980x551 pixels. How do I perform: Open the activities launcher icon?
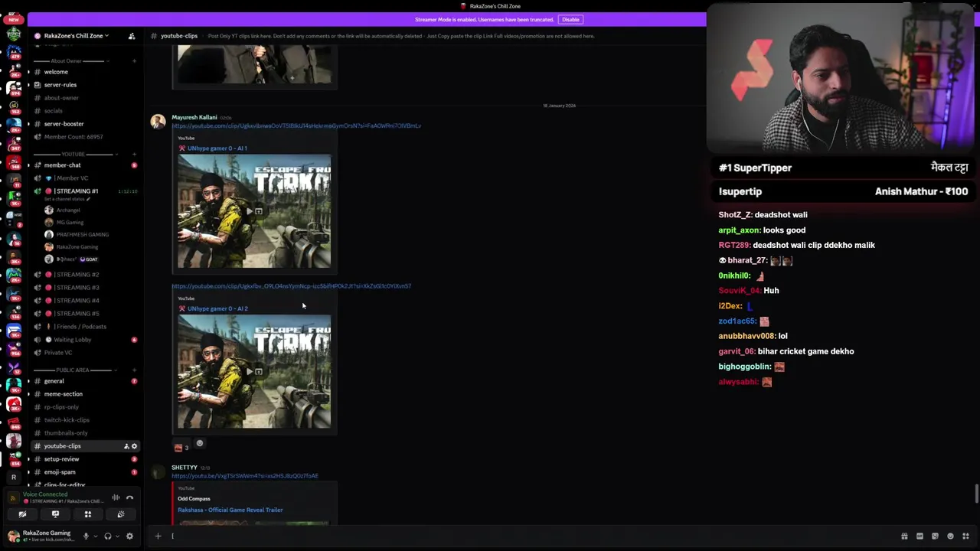pyautogui.click(x=88, y=514)
